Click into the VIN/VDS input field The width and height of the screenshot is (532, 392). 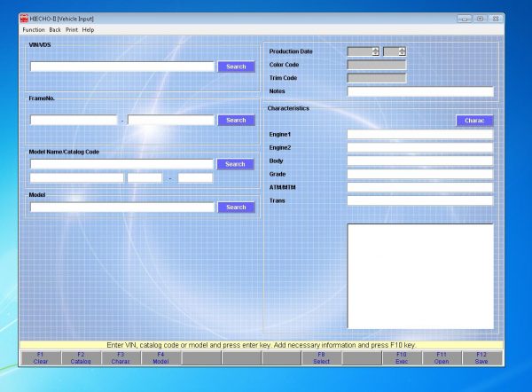(x=121, y=67)
